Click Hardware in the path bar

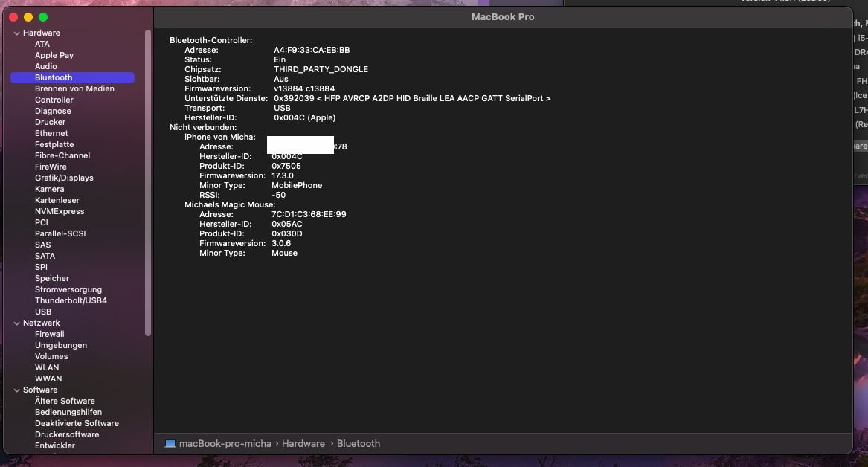(x=303, y=444)
